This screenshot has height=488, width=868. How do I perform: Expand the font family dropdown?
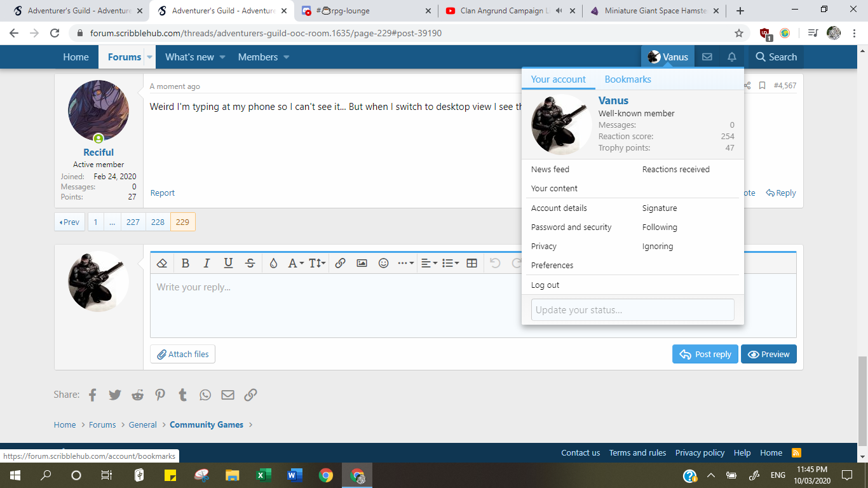(295, 263)
